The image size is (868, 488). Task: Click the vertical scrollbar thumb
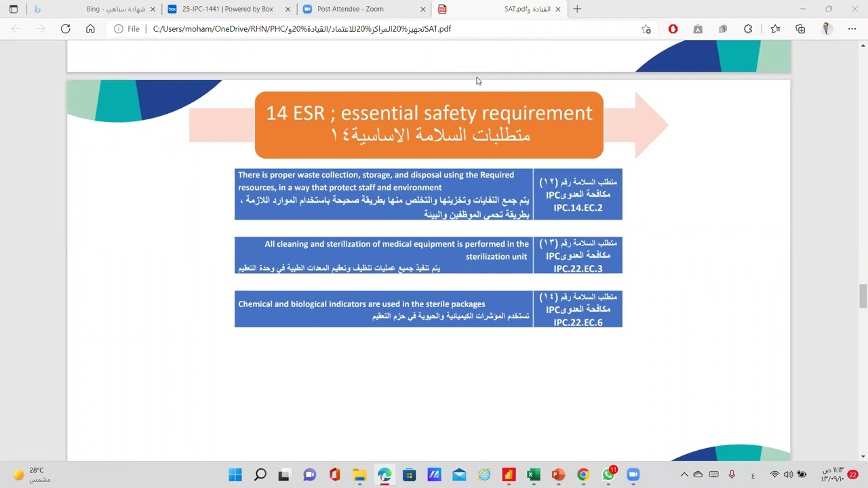[x=863, y=296]
